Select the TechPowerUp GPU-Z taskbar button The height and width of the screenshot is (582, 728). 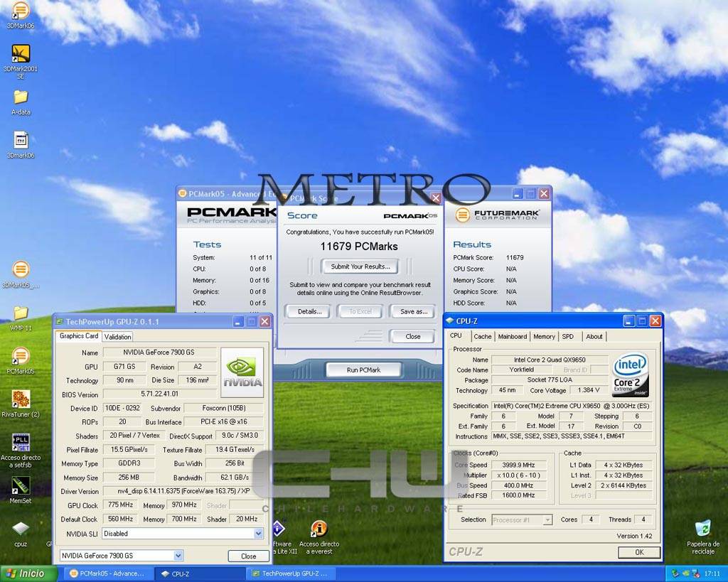tap(290, 573)
